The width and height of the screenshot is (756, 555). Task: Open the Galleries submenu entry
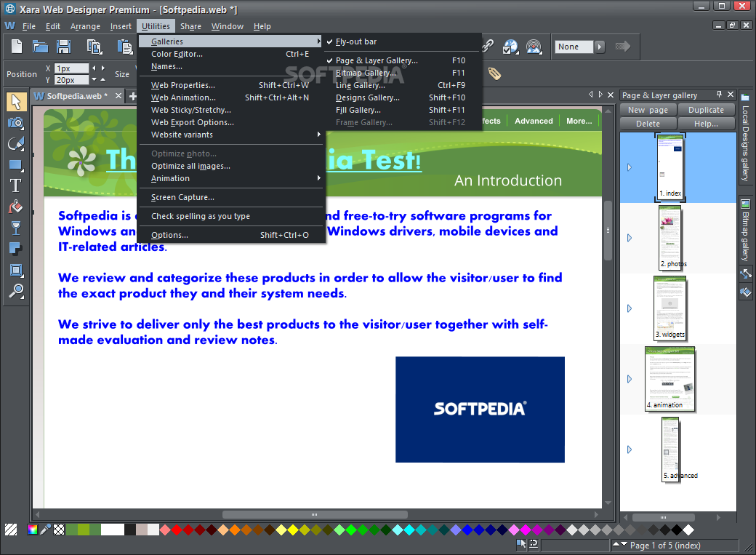click(231, 41)
